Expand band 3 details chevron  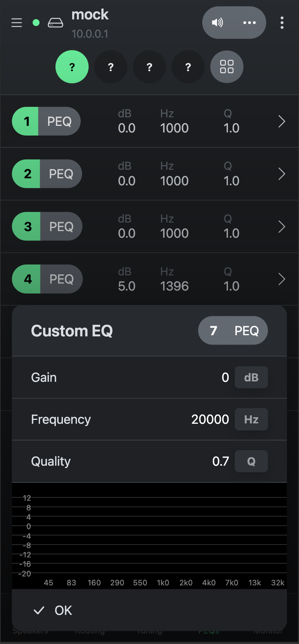pyautogui.click(x=282, y=226)
